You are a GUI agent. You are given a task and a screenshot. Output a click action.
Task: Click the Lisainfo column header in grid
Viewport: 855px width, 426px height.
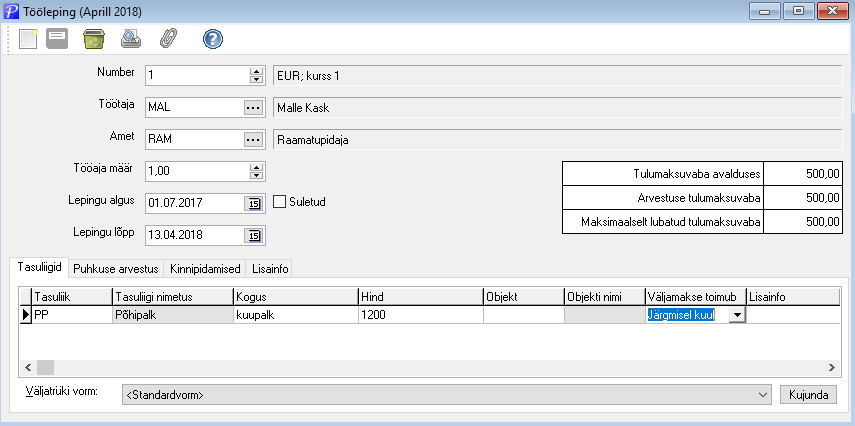click(x=792, y=297)
